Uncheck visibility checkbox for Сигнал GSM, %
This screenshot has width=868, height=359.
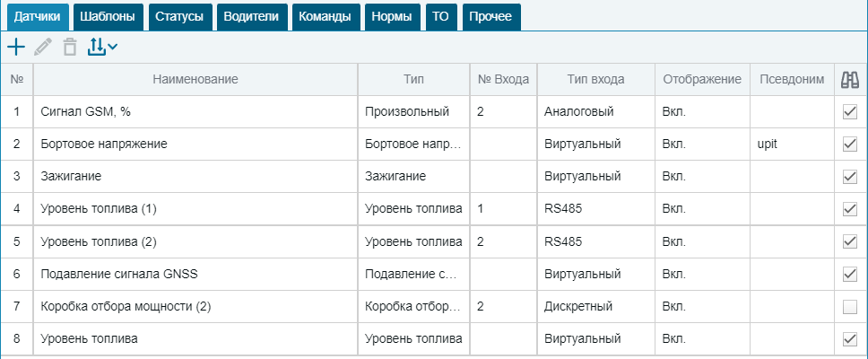(849, 112)
